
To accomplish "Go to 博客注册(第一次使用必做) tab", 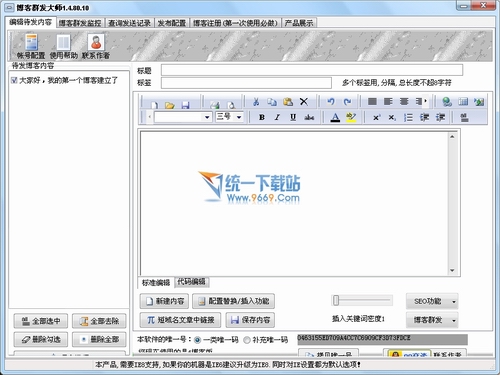I will (x=235, y=23).
